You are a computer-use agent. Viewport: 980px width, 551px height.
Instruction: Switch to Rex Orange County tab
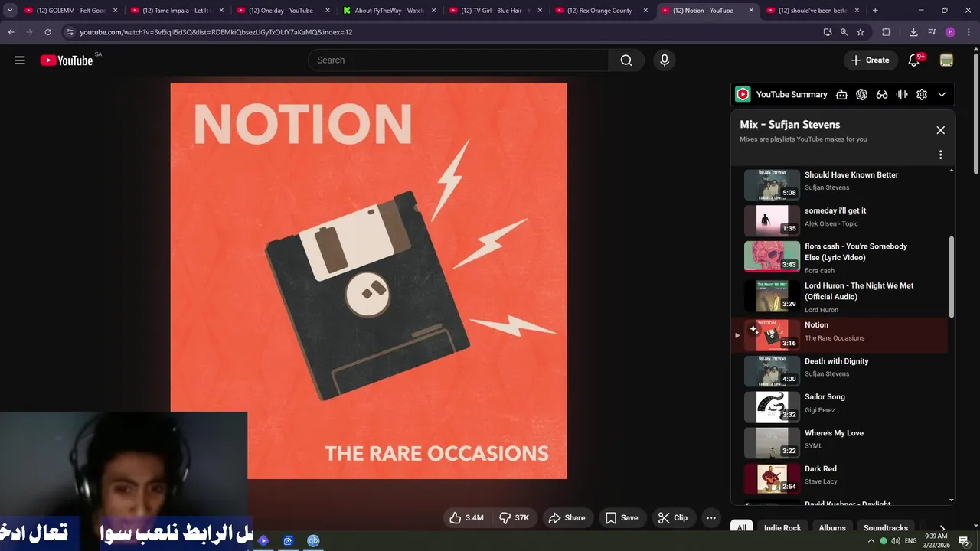coord(600,11)
